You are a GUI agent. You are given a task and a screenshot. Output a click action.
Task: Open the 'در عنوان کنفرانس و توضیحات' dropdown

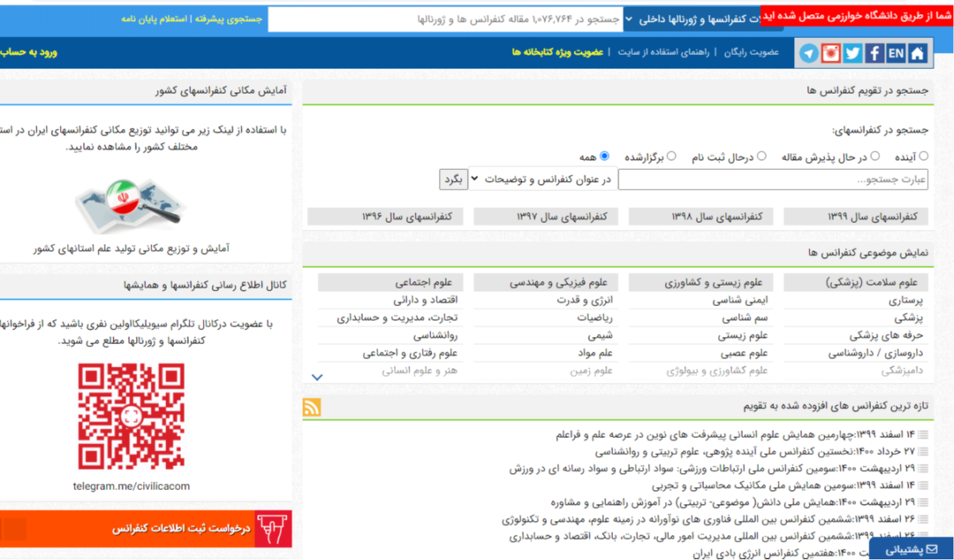[541, 179]
